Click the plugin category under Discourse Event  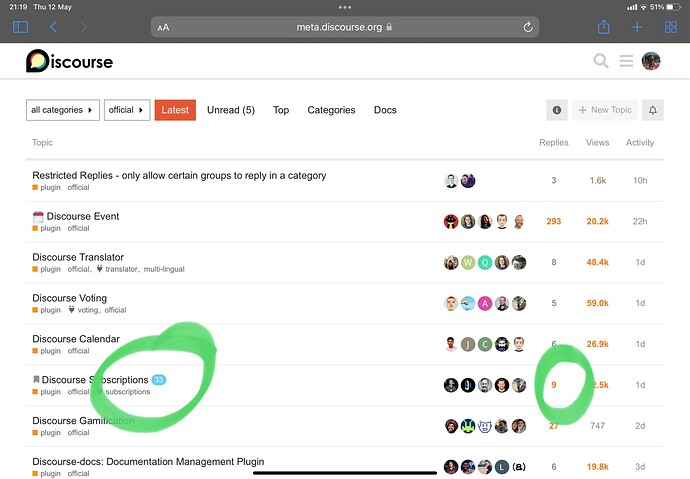tap(47, 228)
